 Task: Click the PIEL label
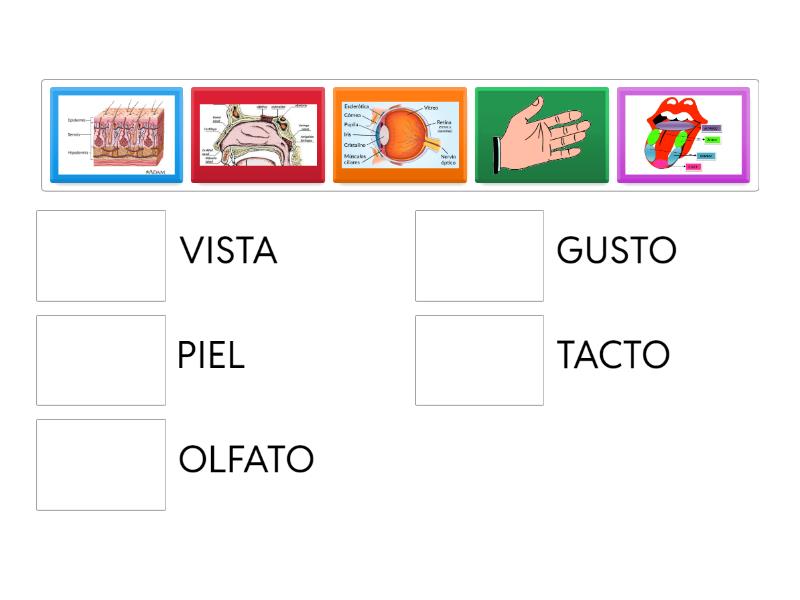pyautogui.click(x=210, y=355)
